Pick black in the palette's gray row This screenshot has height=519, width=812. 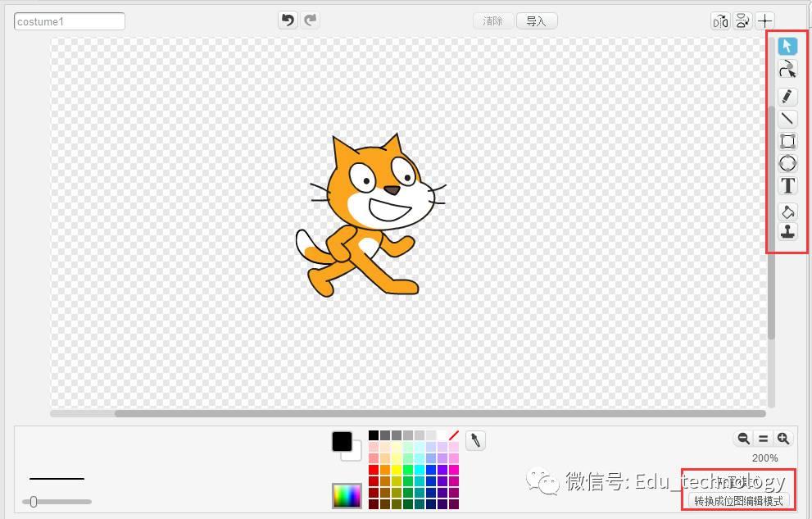[374, 435]
